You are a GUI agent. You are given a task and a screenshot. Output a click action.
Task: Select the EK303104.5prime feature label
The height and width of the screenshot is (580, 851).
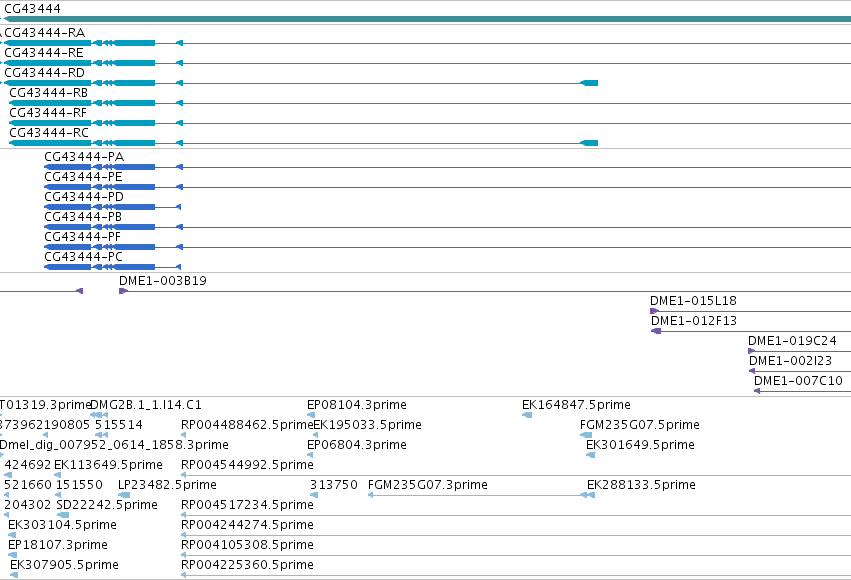tap(62, 526)
